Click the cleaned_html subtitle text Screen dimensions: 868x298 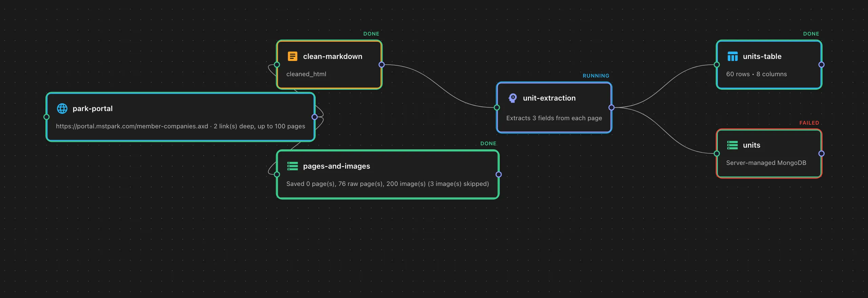point(306,74)
